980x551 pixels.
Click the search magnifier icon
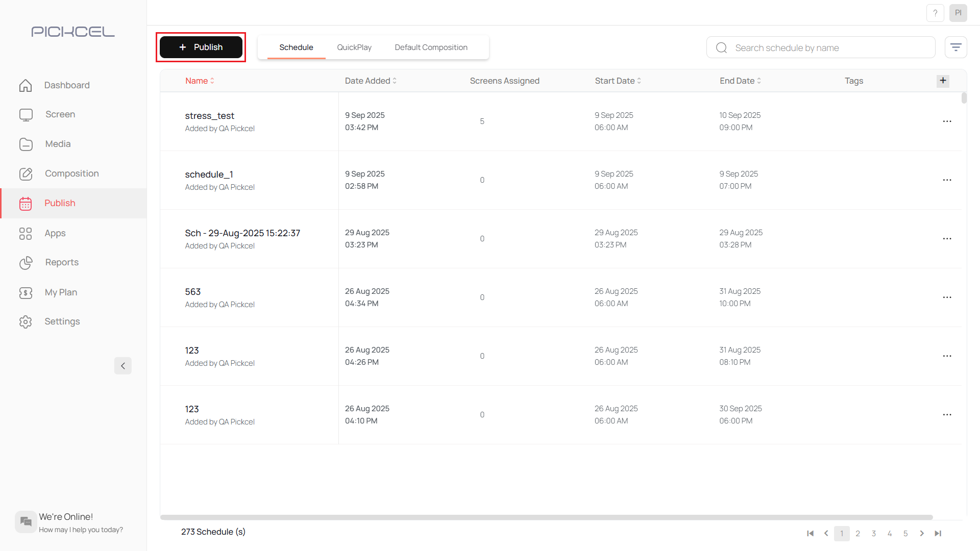721,47
